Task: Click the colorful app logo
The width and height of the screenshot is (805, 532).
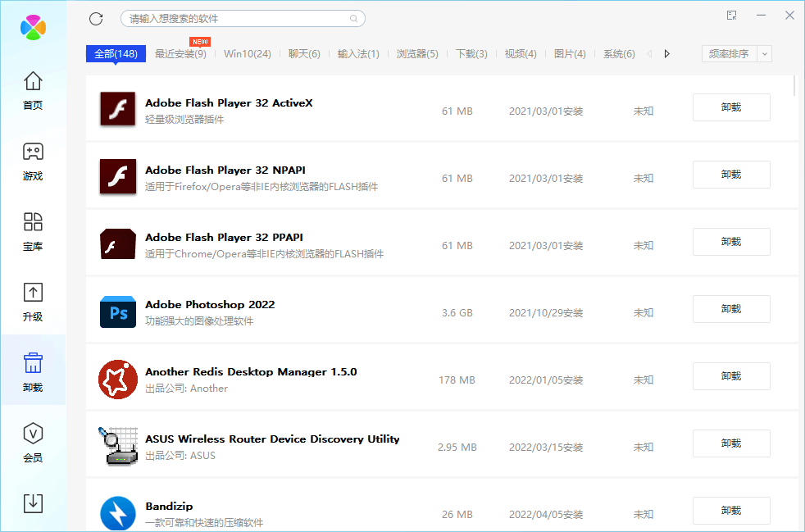Action: (x=34, y=27)
